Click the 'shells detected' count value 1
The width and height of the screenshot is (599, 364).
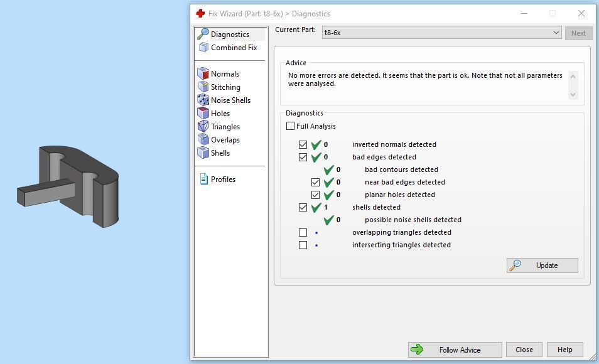325,207
